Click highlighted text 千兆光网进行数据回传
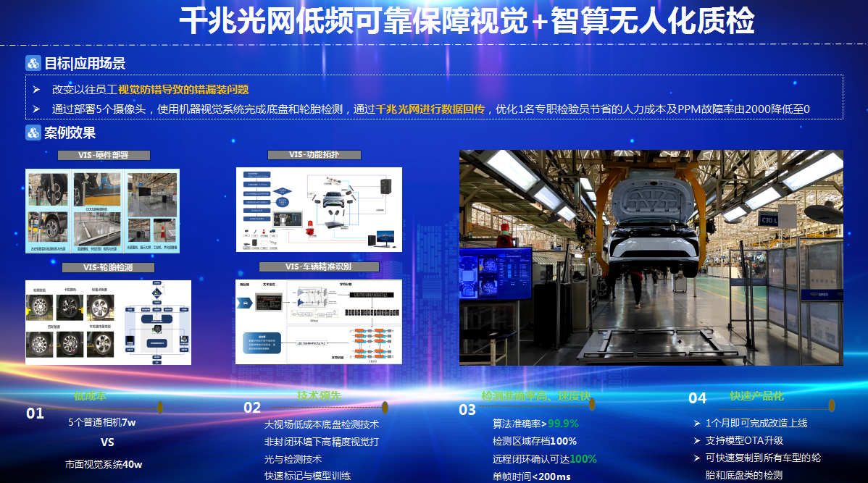The height and width of the screenshot is (483, 868). point(430,109)
